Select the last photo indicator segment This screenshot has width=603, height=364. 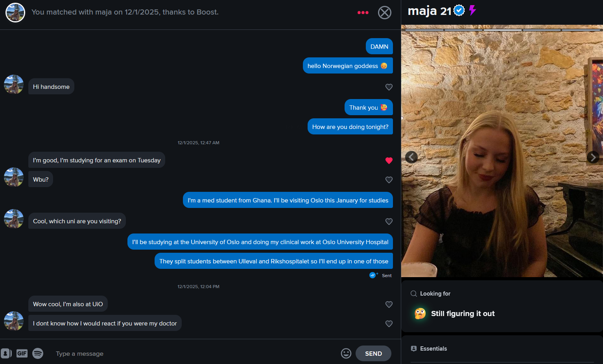581,30
